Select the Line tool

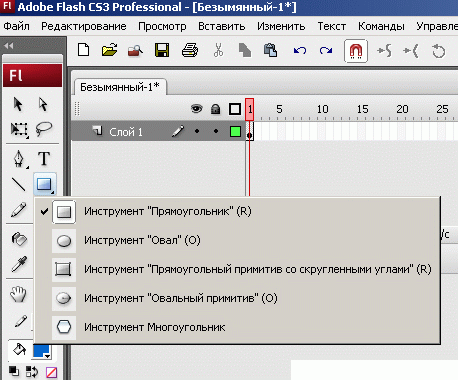coord(18,184)
